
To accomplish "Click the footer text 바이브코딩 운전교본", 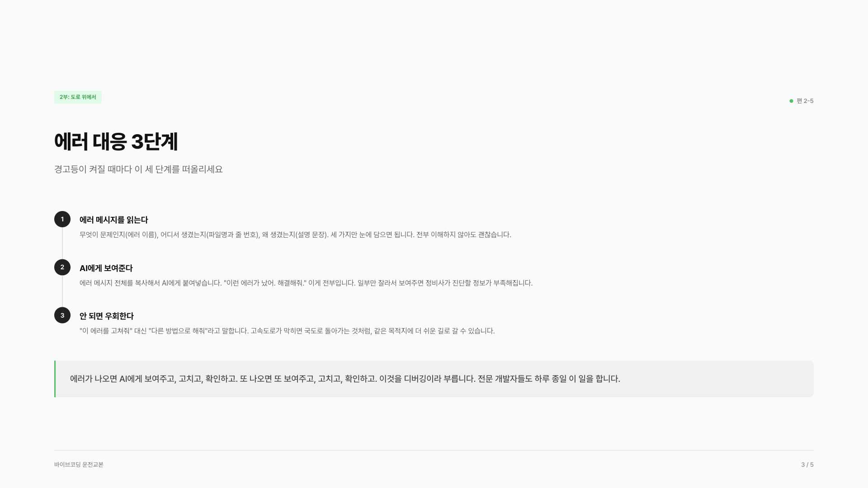I will [79, 465].
